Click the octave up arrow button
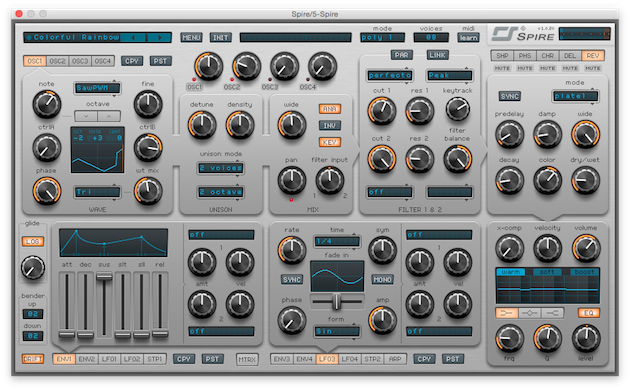 [108, 116]
